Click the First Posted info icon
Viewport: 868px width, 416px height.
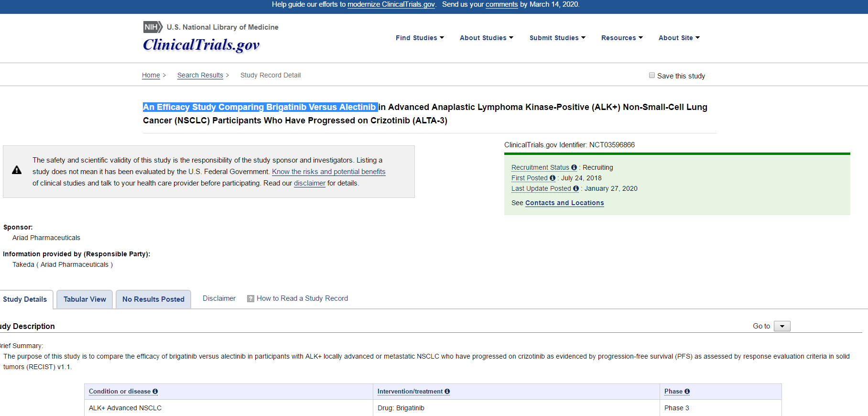(553, 178)
